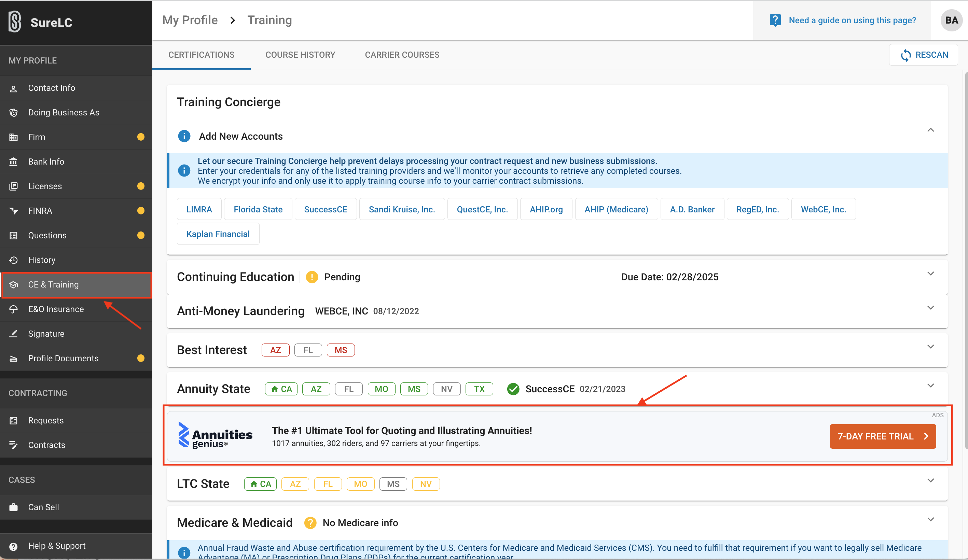Viewport: 968px width, 560px height.
Task: Click the History clock icon
Action: pyautogui.click(x=13, y=261)
